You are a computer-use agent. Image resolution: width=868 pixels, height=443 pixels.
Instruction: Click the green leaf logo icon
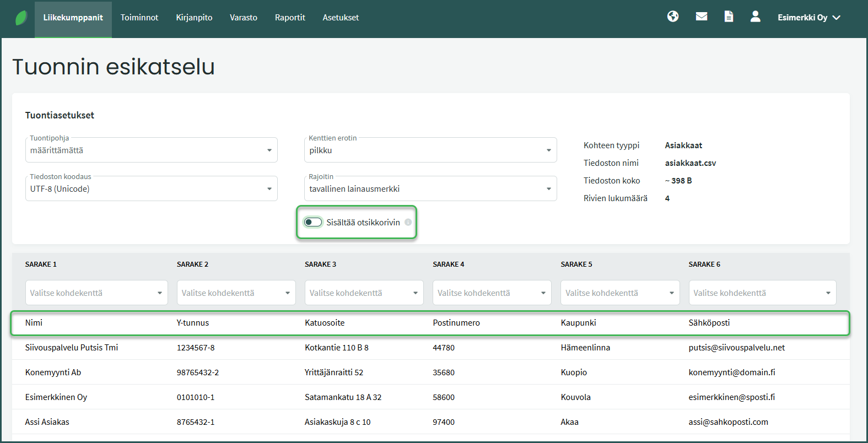(21, 18)
